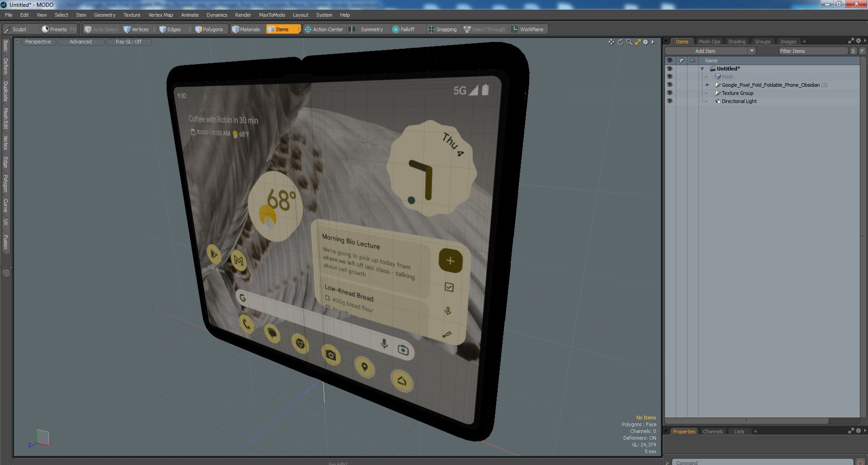Switch to the Groups tab
The height and width of the screenshot is (465, 868).
point(762,42)
